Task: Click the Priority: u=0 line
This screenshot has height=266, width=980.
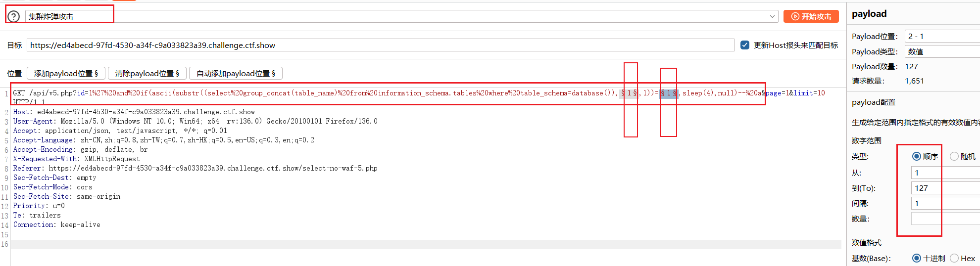Action: coord(39,206)
